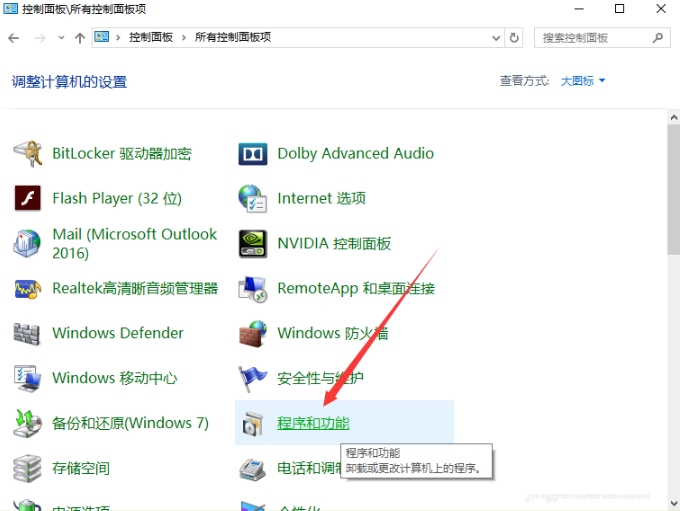Expand the chevron after 控制面板 breadcrumb
The image size is (680, 511).
coord(184,38)
